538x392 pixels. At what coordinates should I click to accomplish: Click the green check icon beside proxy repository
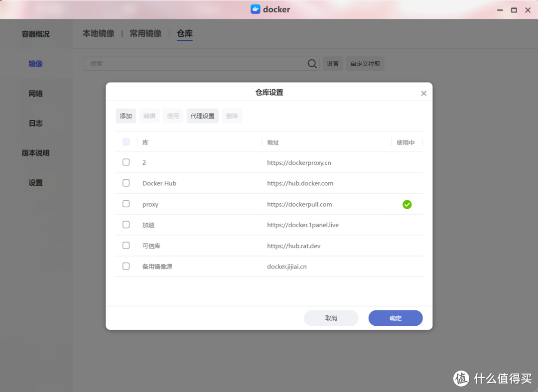407,204
